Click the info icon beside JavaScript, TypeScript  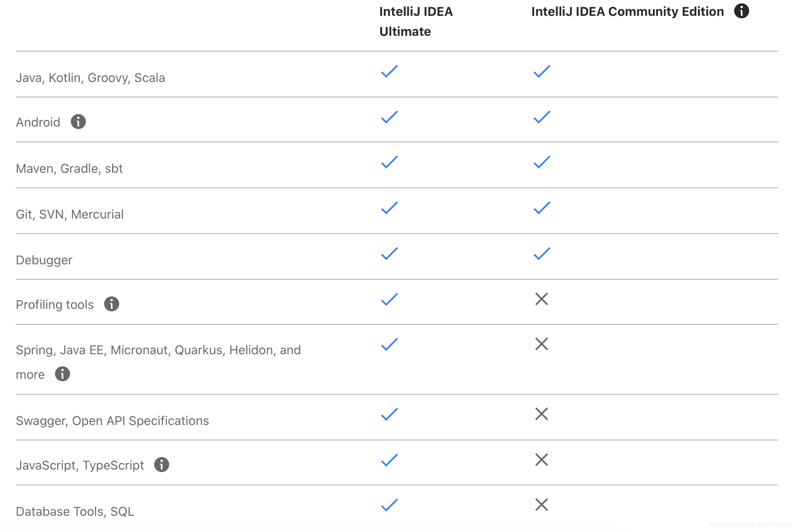[x=161, y=465]
